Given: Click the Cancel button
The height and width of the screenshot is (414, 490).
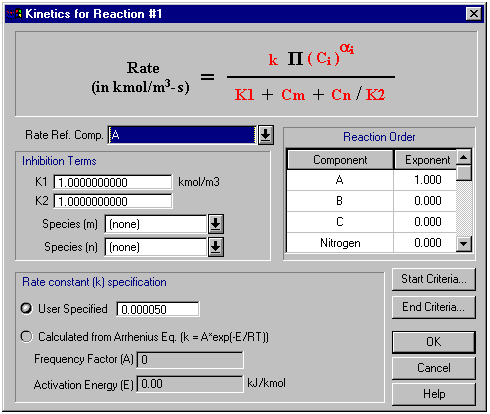Looking at the screenshot, I should 434,368.
